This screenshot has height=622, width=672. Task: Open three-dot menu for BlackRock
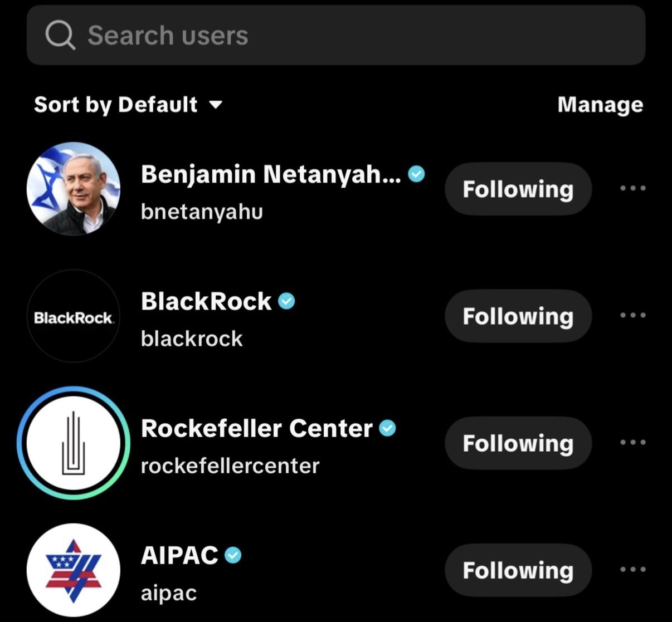click(633, 315)
